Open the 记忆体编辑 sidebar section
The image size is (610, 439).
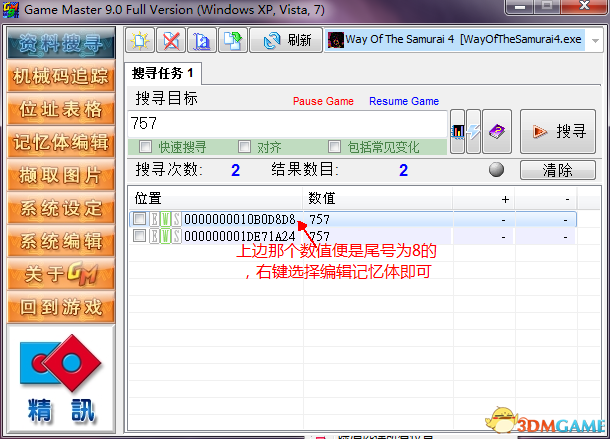(61, 142)
